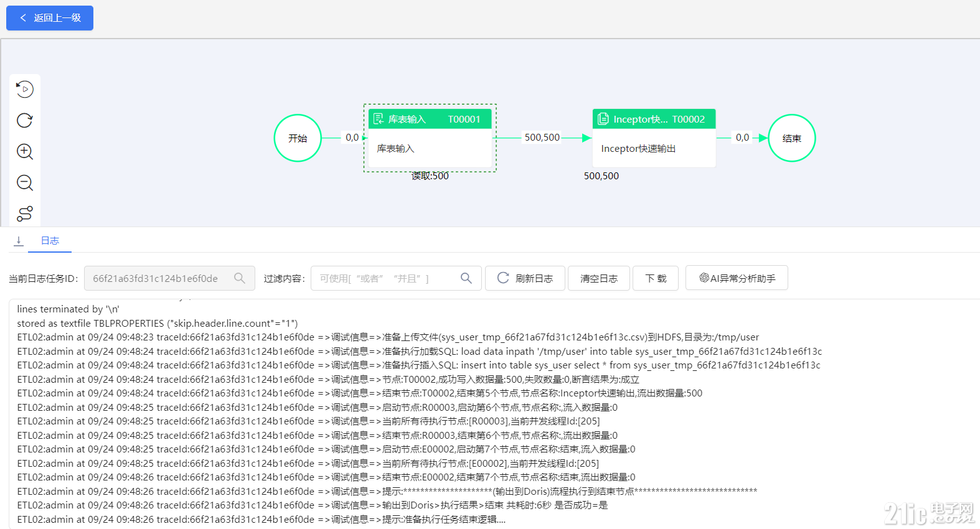Click the 500,500 connection label

[x=542, y=138]
